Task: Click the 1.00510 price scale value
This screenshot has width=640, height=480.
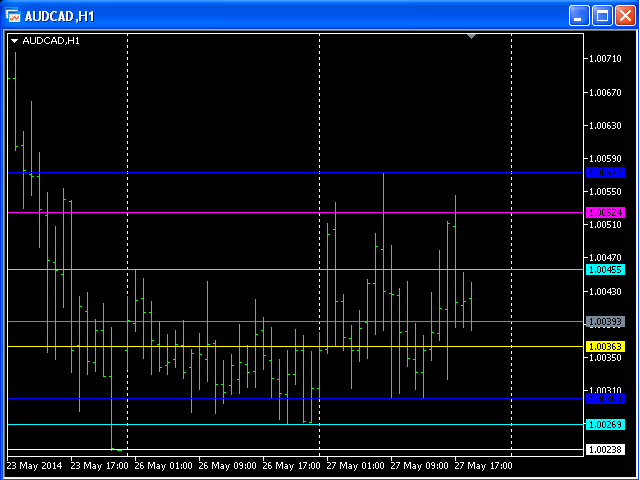Action: 605,224
